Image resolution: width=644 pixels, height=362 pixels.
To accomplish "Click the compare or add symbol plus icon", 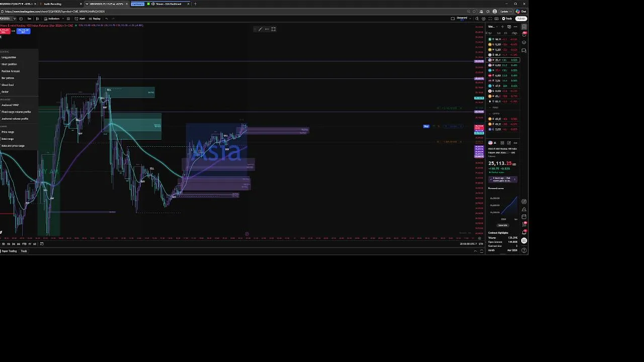I will pos(21,19).
